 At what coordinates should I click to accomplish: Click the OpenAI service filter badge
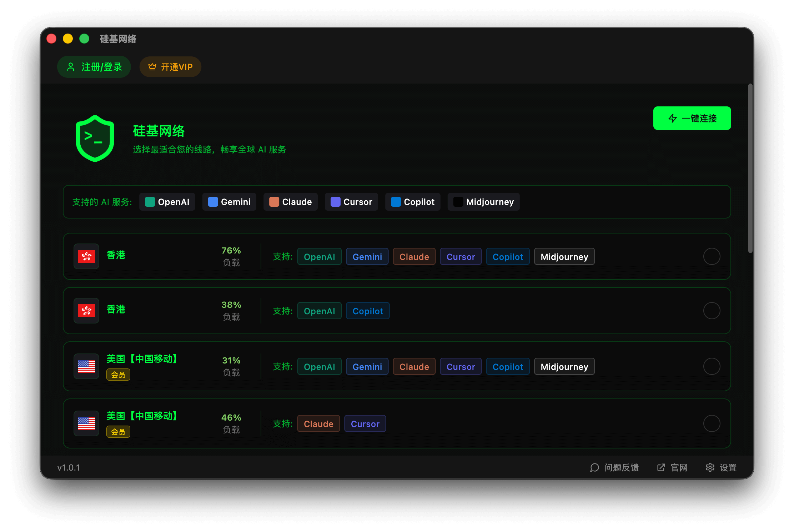point(167,202)
